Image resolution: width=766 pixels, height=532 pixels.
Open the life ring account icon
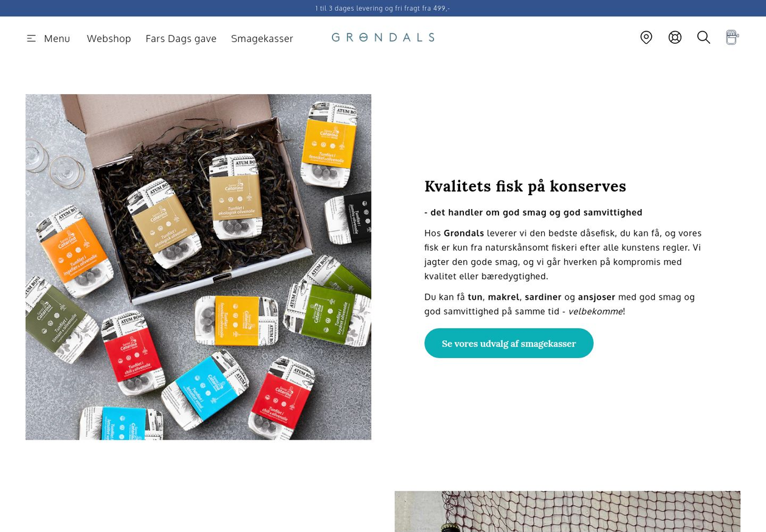tap(675, 38)
